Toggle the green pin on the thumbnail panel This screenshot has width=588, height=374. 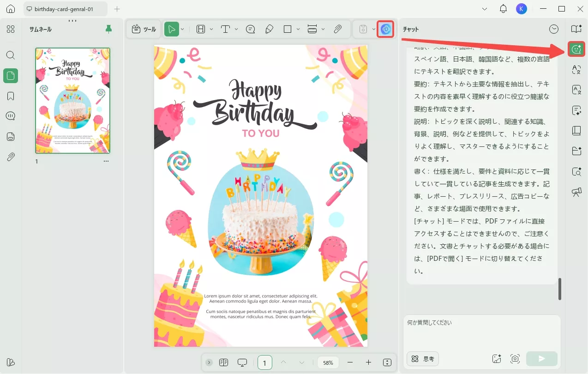tap(109, 30)
